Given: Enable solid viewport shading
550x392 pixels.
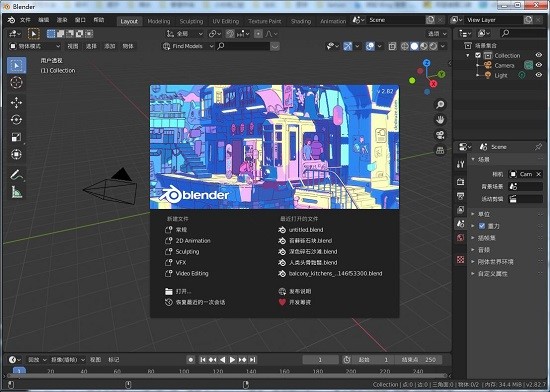Looking at the screenshot, I should (414, 46).
